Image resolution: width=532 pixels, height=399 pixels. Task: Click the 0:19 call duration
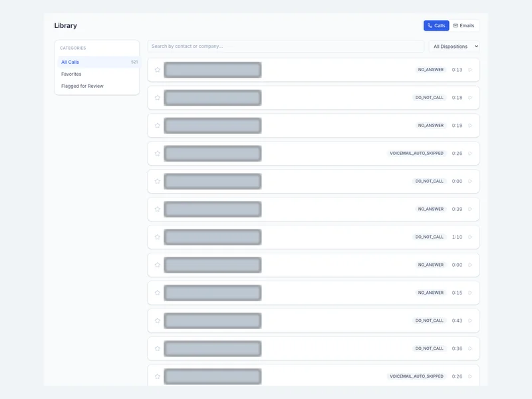[457, 126]
